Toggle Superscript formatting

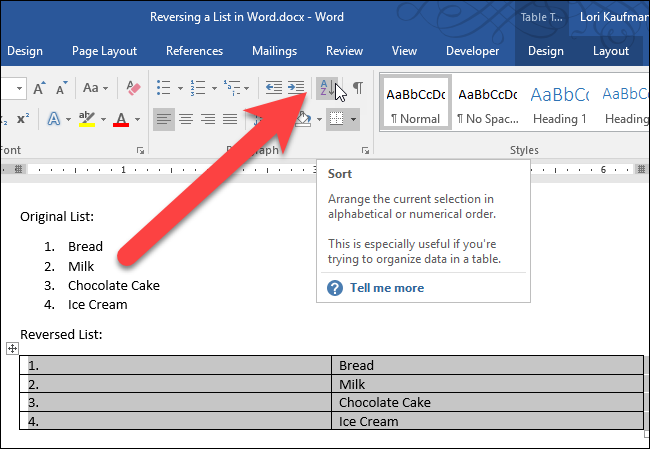[23, 120]
